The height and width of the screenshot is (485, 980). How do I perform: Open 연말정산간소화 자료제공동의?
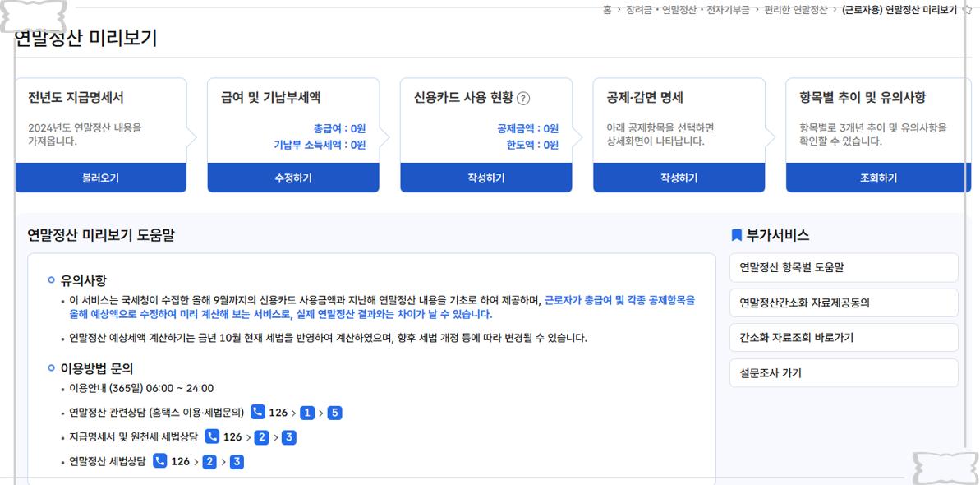[843, 303]
